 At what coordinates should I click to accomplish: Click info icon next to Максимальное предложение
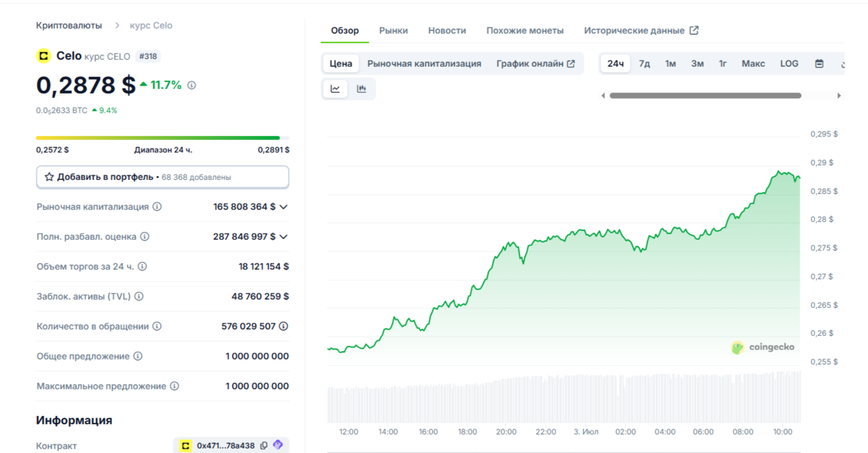pos(174,386)
